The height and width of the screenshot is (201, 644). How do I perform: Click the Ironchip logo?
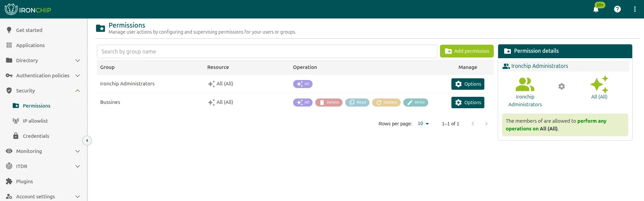tap(28, 9)
